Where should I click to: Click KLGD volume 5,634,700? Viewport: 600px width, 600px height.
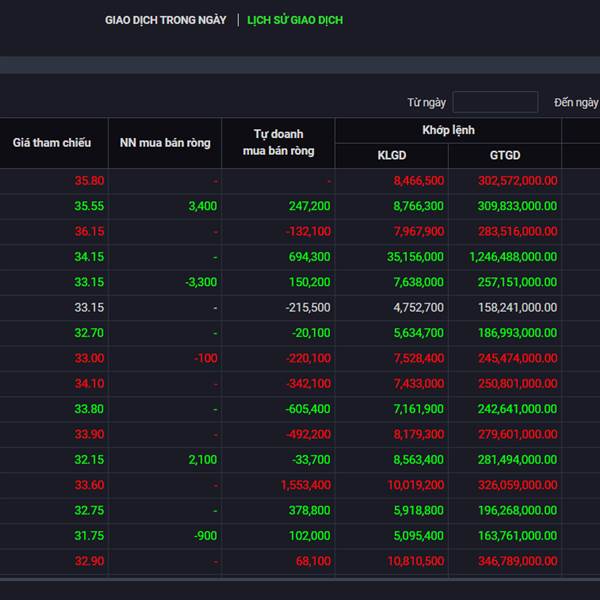pos(419,333)
